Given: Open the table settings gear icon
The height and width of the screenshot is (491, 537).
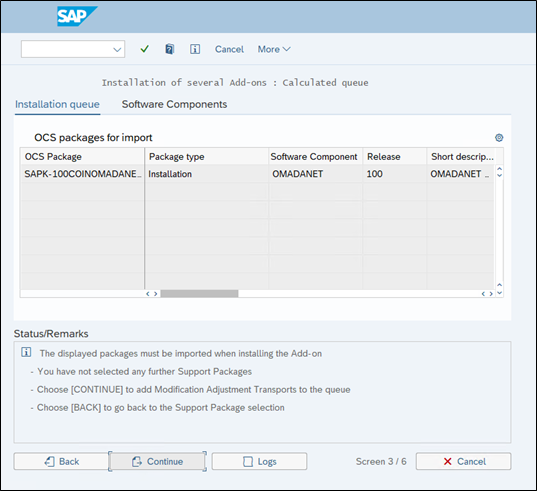Looking at the screenshot, I should click(x=499, y=138).
